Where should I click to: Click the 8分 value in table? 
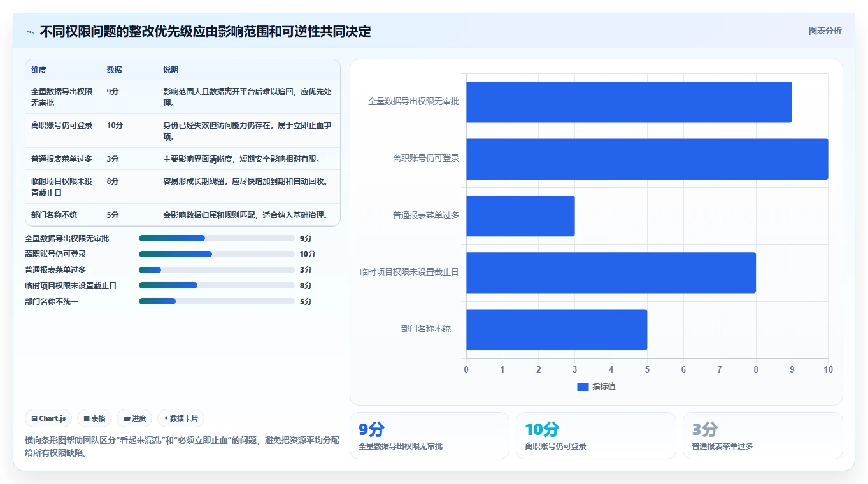coord(113,181)
